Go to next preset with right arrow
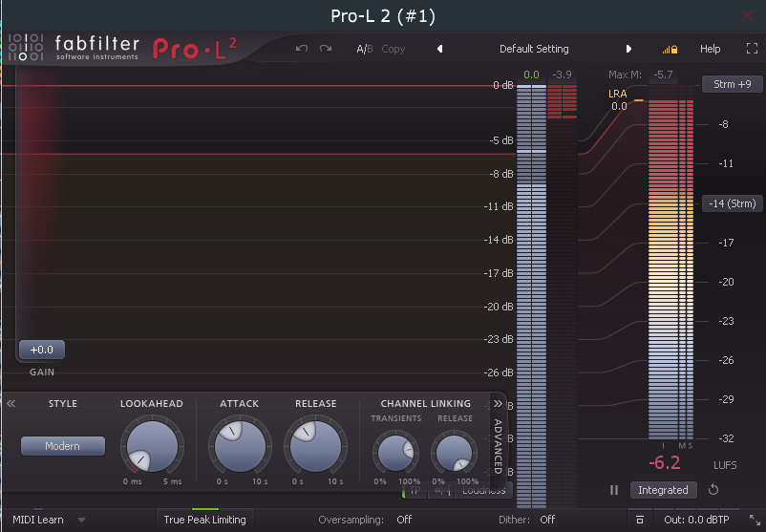Viewport: 766px width, 532px height. tap(628, 49)
